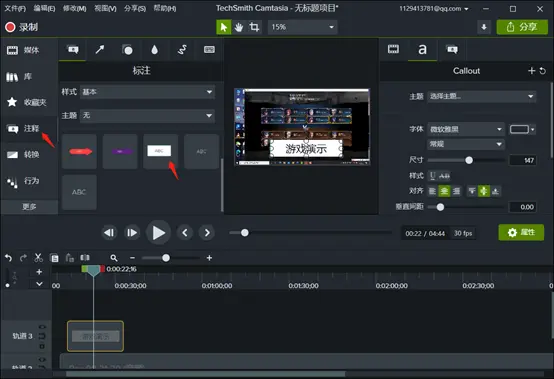
Task: Toggle underline text style
Action: (x=432, y=176)
